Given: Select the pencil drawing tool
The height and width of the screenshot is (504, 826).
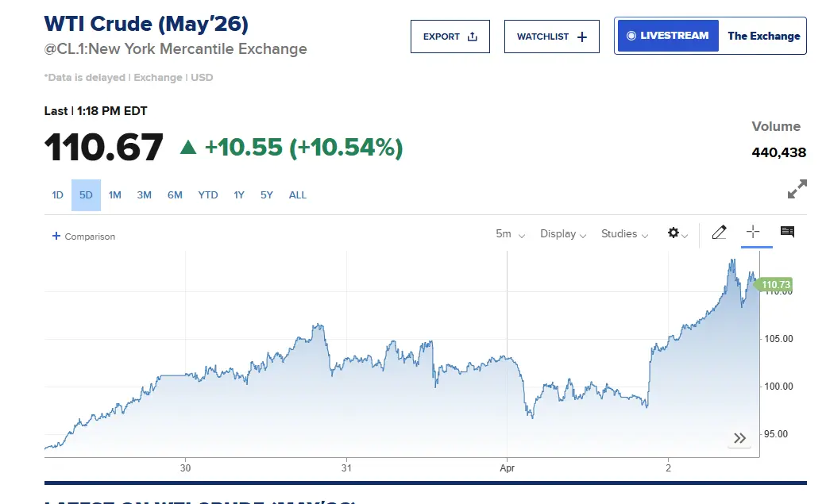Looking at the screenshot, I should pos(719,233).
